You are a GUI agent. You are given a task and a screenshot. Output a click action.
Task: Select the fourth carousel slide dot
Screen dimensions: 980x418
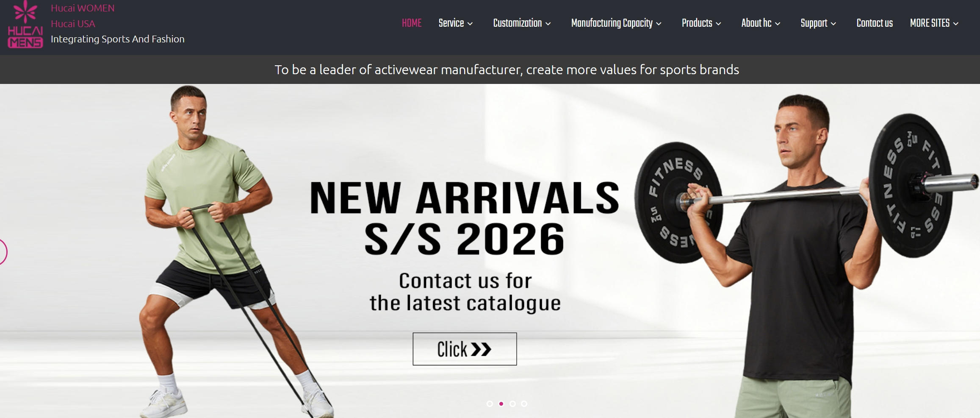click(524, 404)
